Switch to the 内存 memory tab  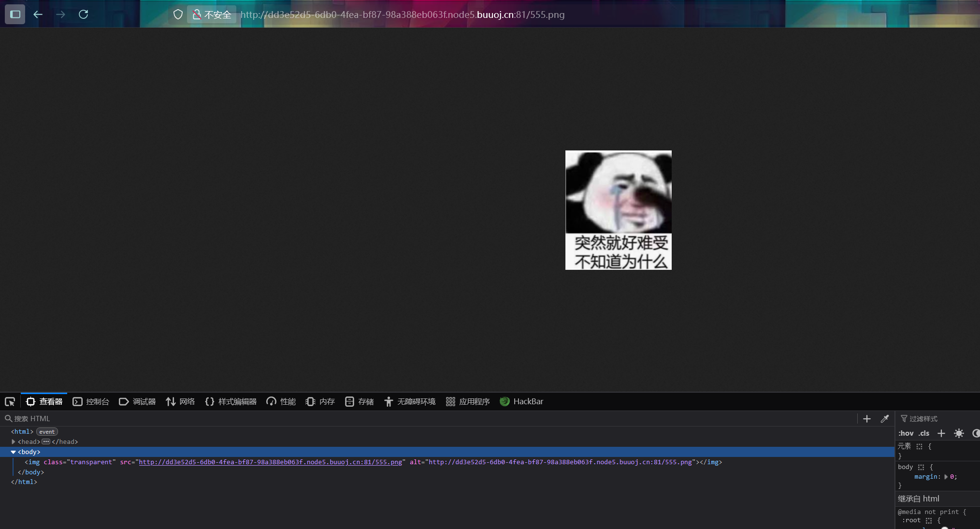pyautogui.click(x=320, y=401)
